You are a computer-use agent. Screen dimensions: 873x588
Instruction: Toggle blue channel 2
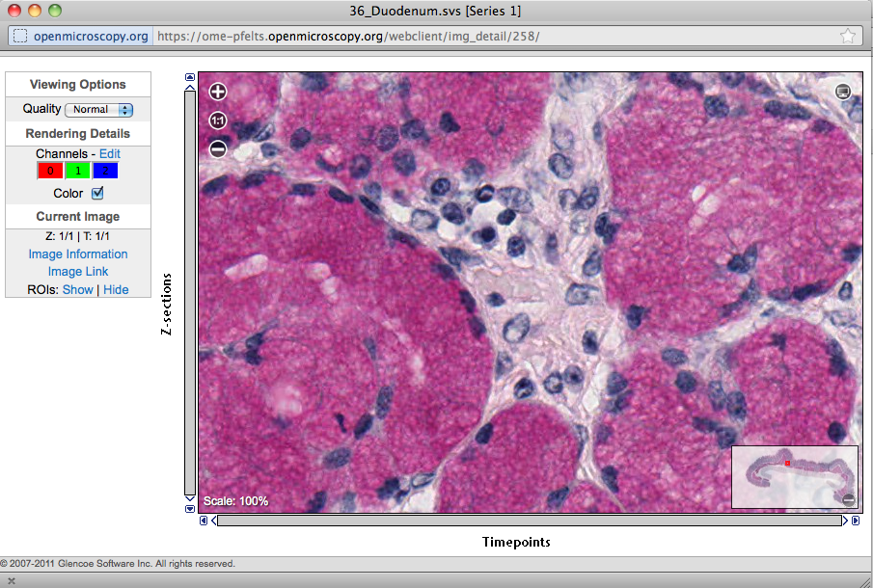[x=105, y=171]
